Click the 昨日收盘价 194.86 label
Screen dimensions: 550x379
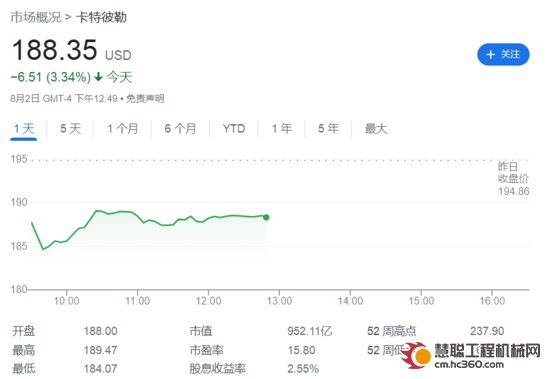click(513, 179)
